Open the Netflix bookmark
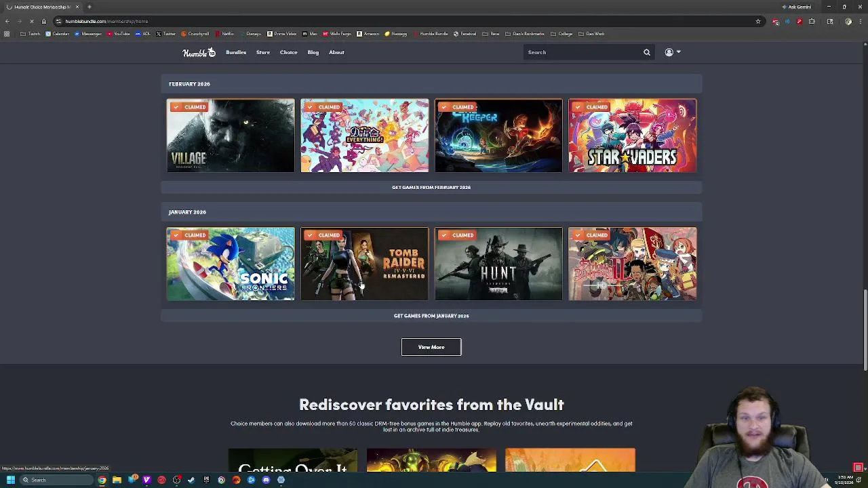The image size is (868, 488). tap(224, 34)
